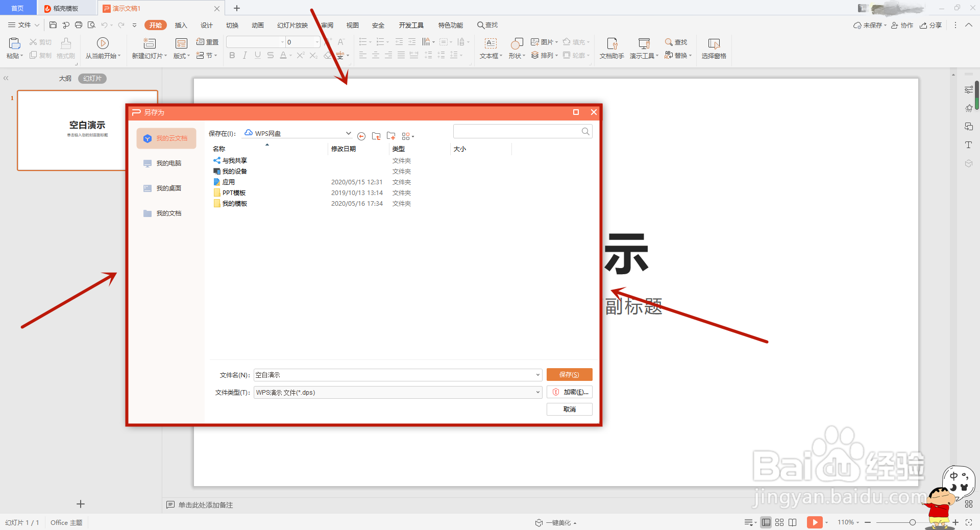
Task: Open the dialog view mode dropdown
Action: (x=408, y=136)
